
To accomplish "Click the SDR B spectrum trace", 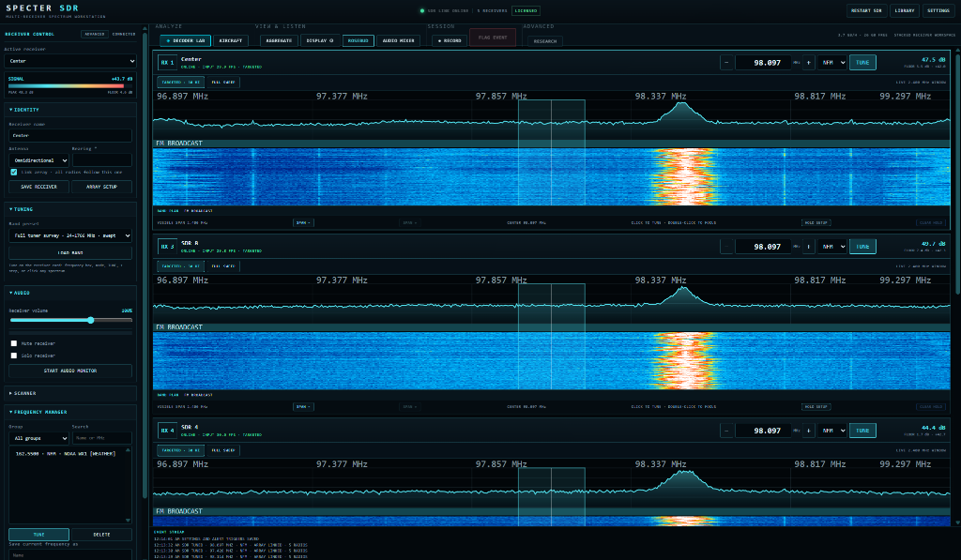I will 551,303.
